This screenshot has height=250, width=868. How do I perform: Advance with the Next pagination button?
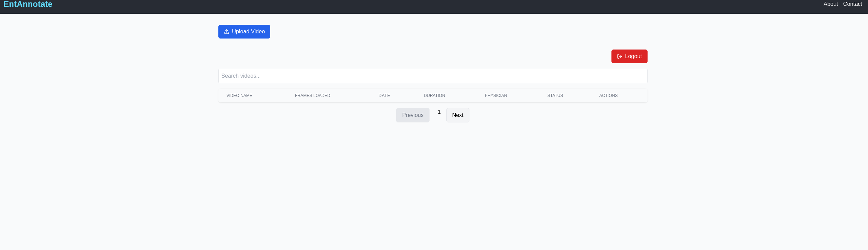[x=458, y=115]
